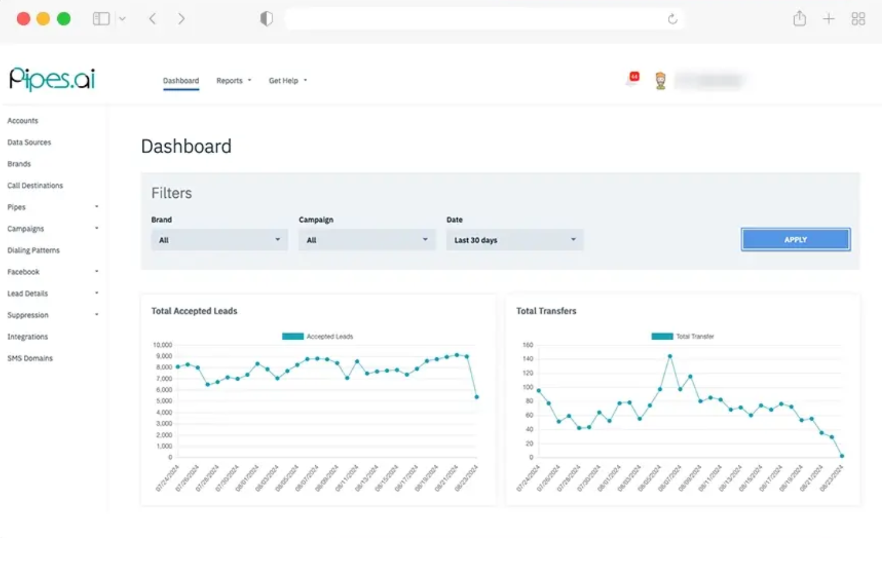Viewport: 882px width, 588px height.
Task: Open notifications via the red badge icon
Action: point(633,76)
